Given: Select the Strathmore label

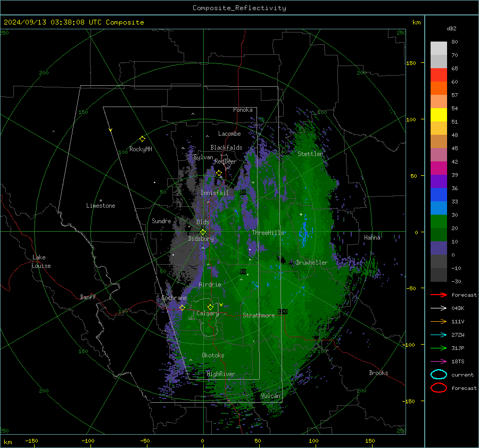Looking at the screenshot, I should pyautogui.click(x=259, y=315).
